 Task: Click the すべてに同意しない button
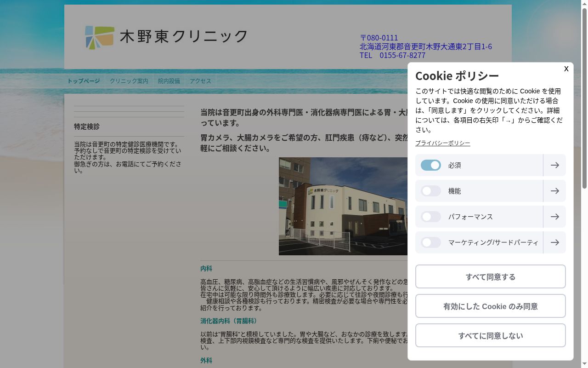(491, 335)
